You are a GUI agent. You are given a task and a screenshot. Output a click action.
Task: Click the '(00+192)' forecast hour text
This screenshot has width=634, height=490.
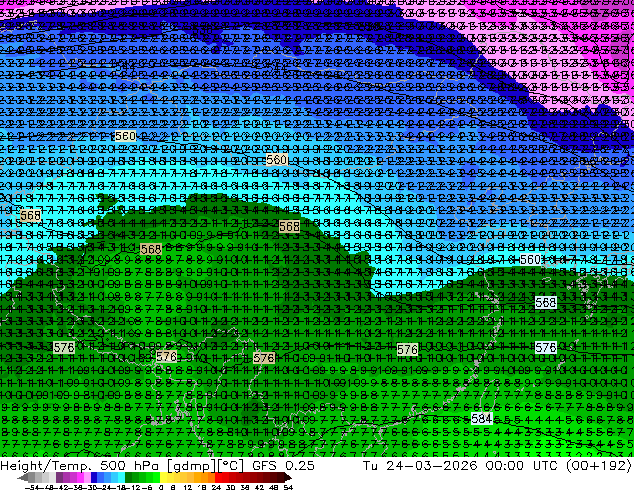[599, 465]
